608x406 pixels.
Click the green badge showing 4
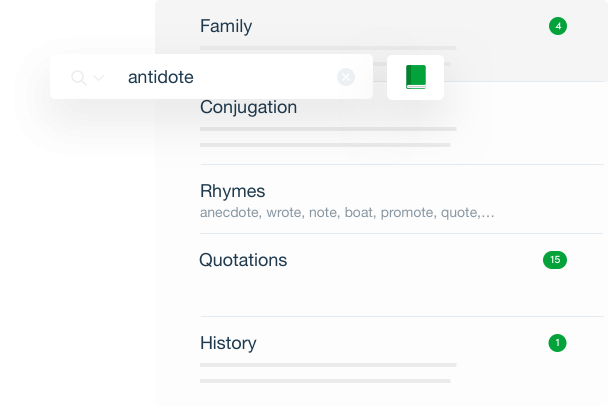(558, 26)
